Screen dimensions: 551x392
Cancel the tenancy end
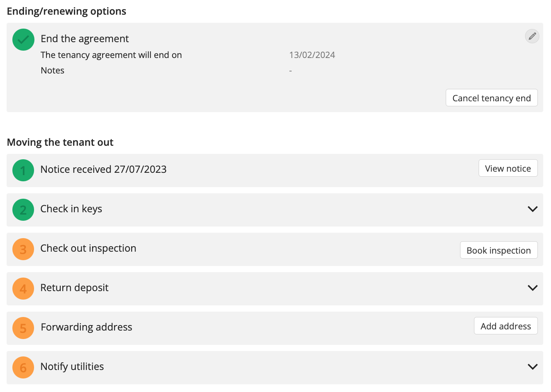point(491,98)
